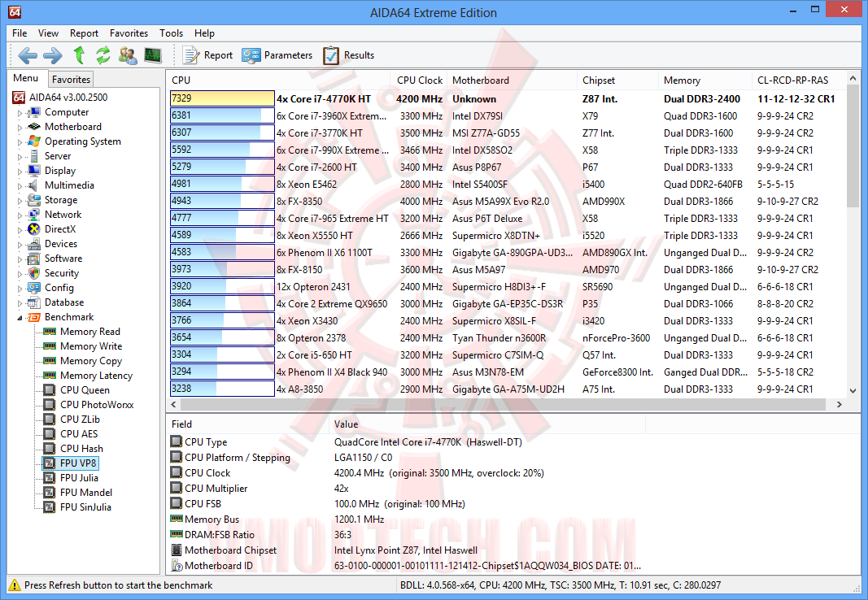This screenshot has width=868, height=600.
Task: Select the Storage drive icon
Action: tap(34, 200)
